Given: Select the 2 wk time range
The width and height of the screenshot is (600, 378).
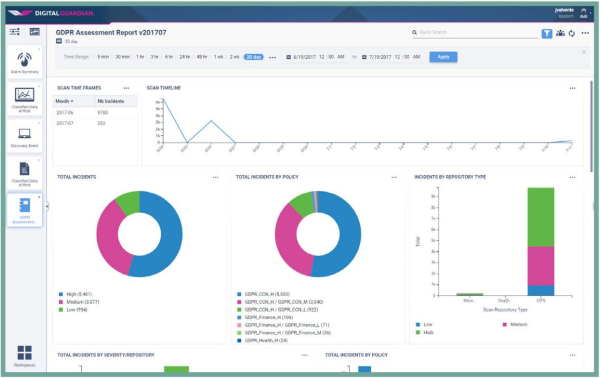Looking at the screenshot, I should (235, 57).
